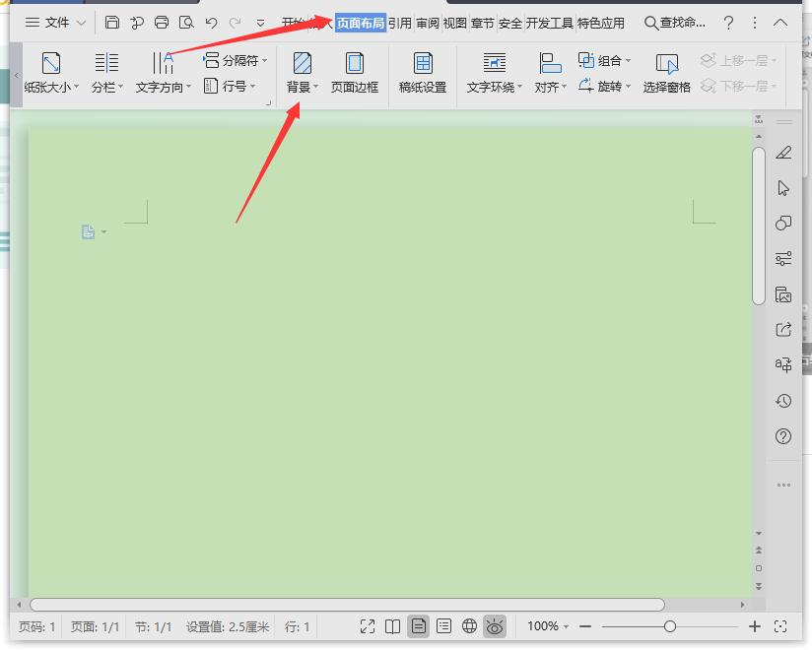Click the 查找命令 search command box
The image size is (812, 650).
coord(675,23)
